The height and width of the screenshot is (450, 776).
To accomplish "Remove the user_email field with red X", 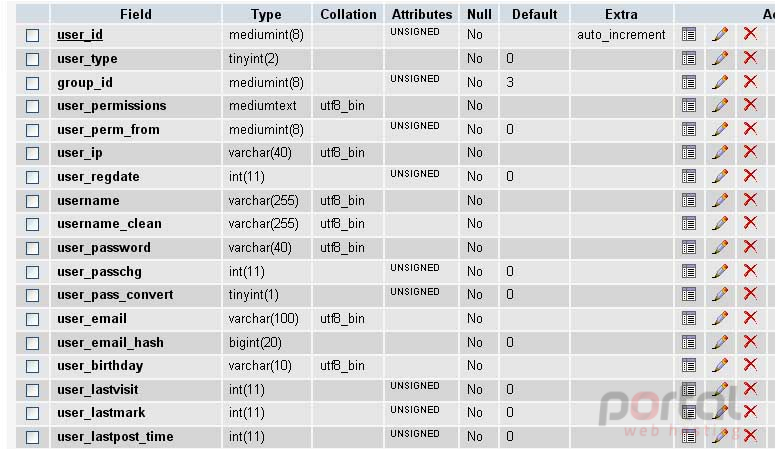I will click(x=750, y=318).
